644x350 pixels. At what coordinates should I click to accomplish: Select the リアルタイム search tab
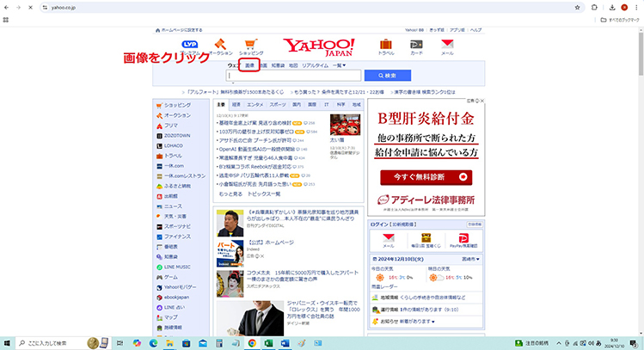[x=315, y=65]
